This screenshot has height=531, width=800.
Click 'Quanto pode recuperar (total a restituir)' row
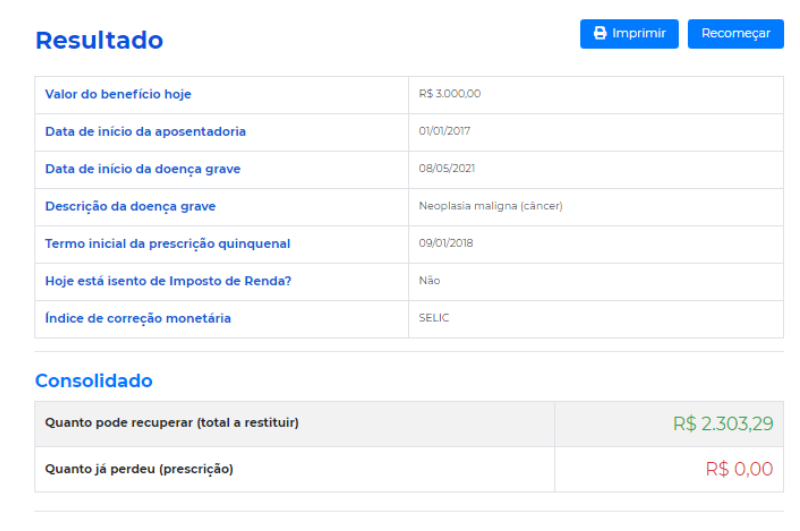coord(409,424)
